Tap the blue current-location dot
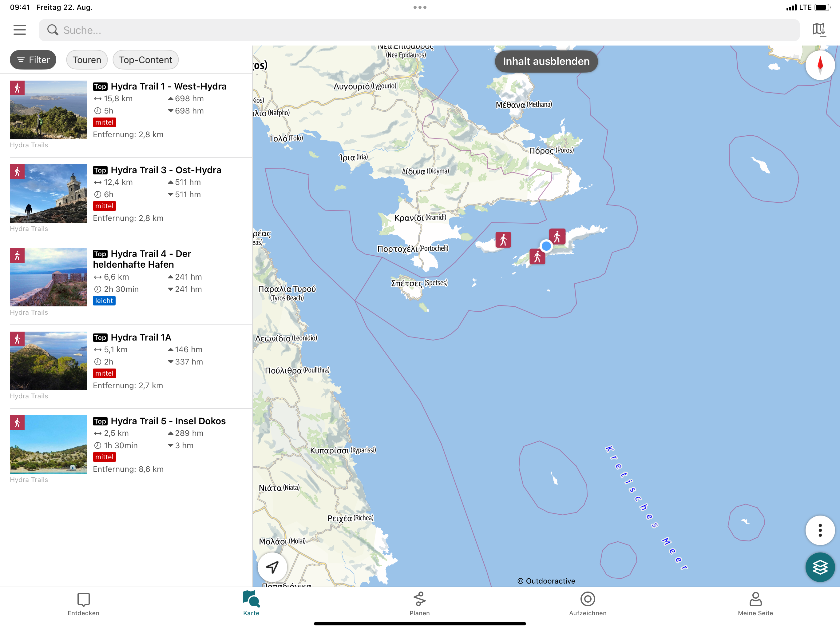The image size is (840, 630). (x=546, y=246)
